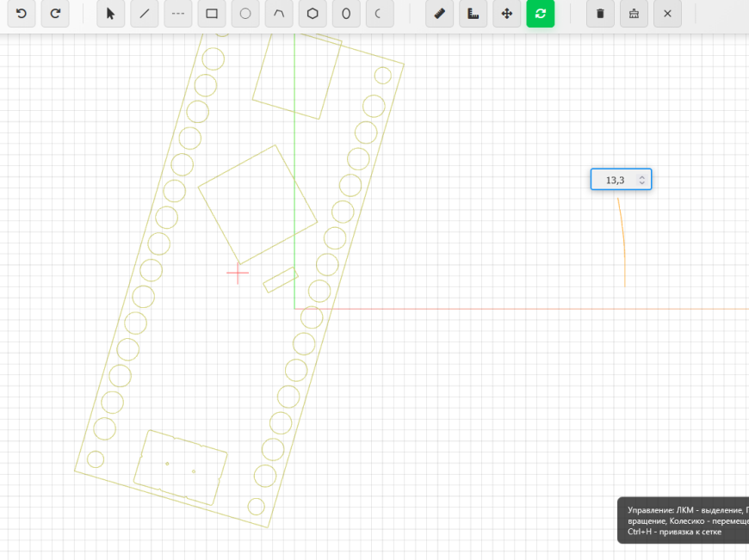Undo the last action

(x=21, y=14)
